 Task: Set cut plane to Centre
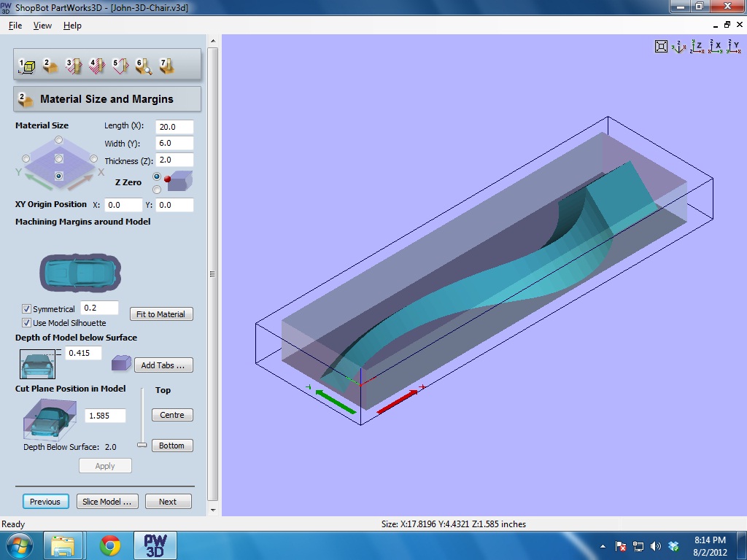(172, 415)
